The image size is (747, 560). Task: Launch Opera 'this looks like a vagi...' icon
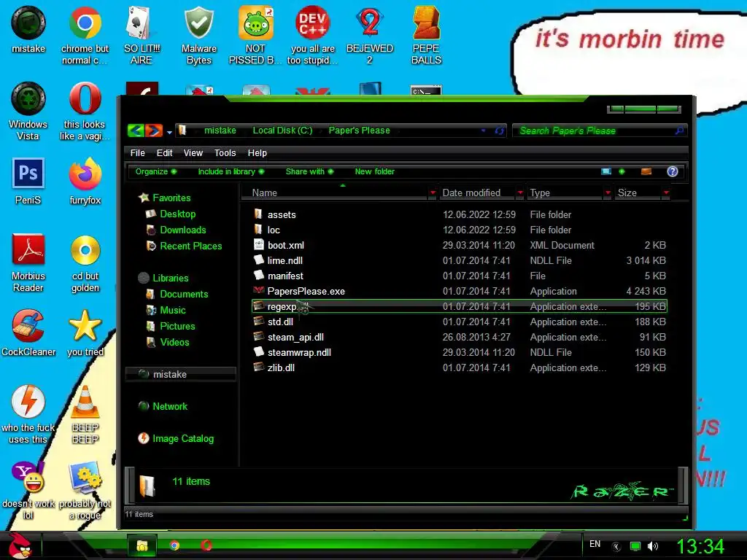point(85,112)
